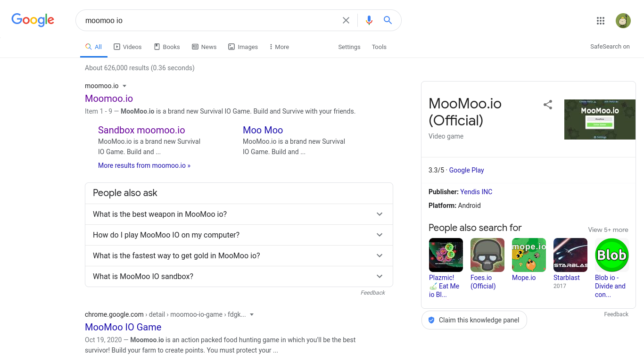Open the Google Play rating link
This screenshot has width=644, height=362.
[x=466, y=170]
